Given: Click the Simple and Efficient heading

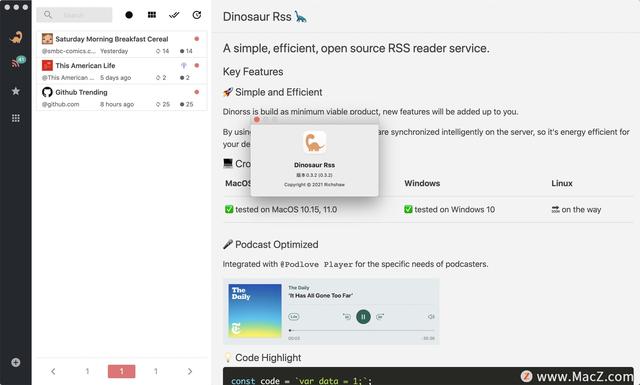Looking at the screenshot, I should (x=273, y=92).
